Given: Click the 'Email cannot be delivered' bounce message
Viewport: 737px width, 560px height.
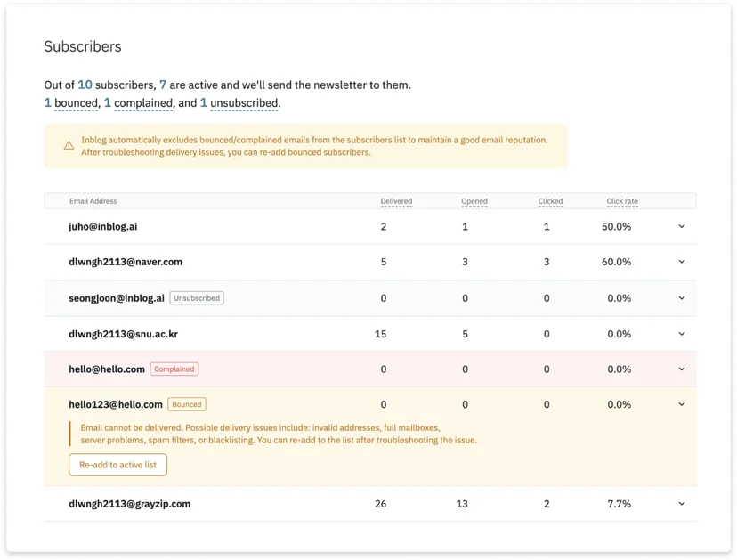Looking at the screenshot, I should [279, 434].
